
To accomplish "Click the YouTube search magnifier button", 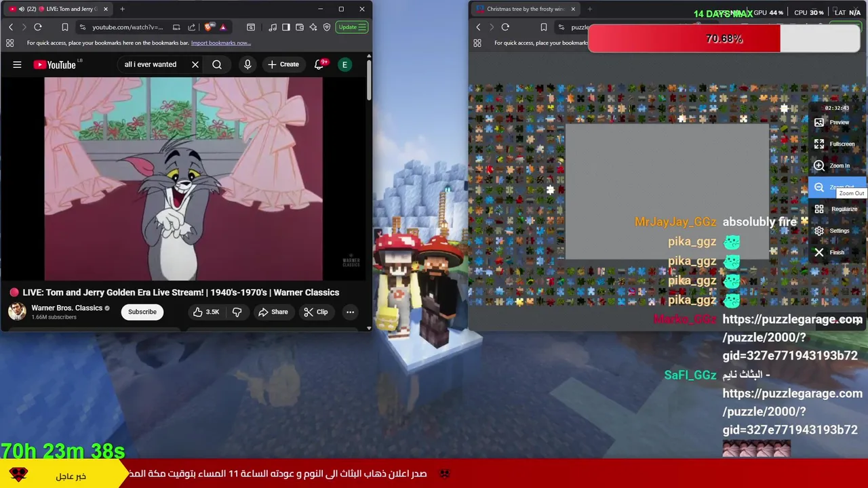I will tap(217, 64).
